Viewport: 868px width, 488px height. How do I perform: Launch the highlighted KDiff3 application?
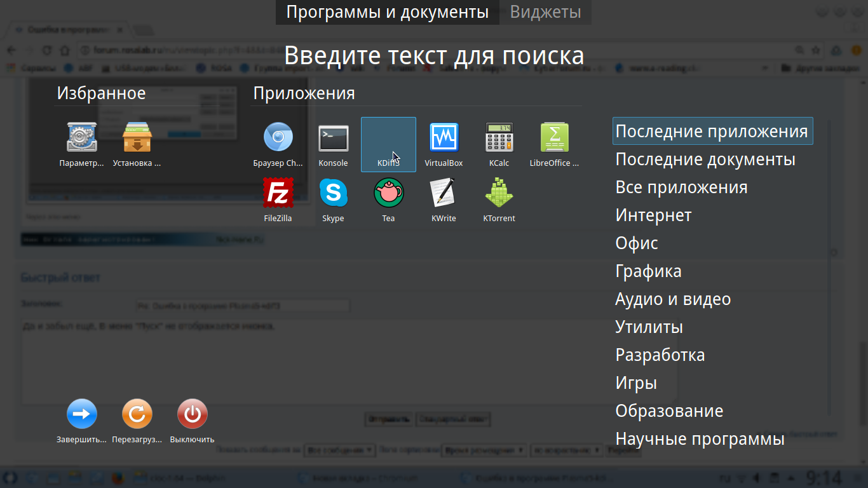[x=388, y=144]
